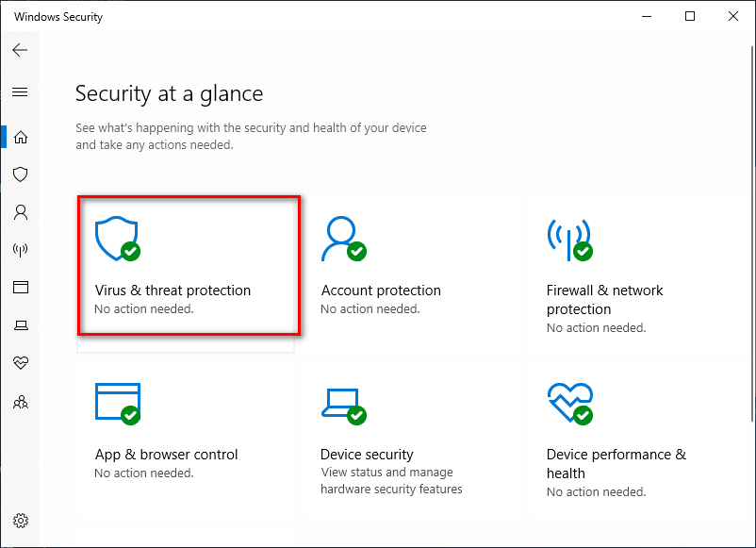Click the back arrow icon
756x548 pixels.
(20, 50)
